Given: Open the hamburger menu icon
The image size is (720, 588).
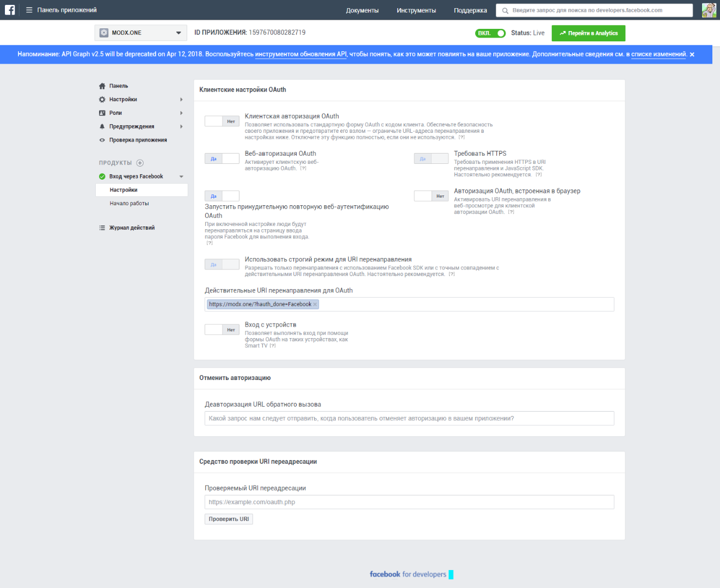Looking at the screenshot, I should (29, 10).
